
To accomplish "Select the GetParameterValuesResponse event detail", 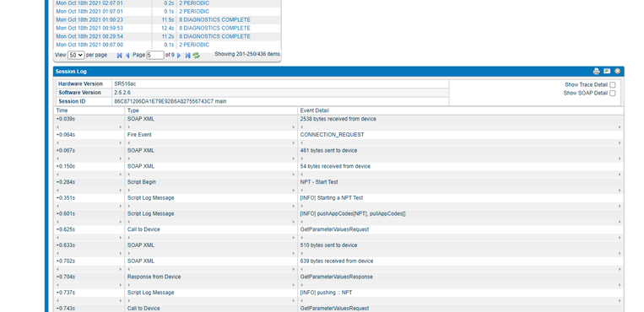I will click(x=337, y=277).
